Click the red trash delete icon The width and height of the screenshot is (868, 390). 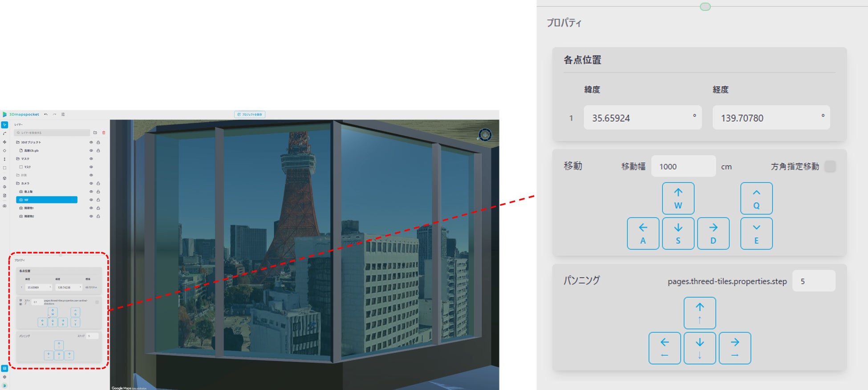point(104,133)
